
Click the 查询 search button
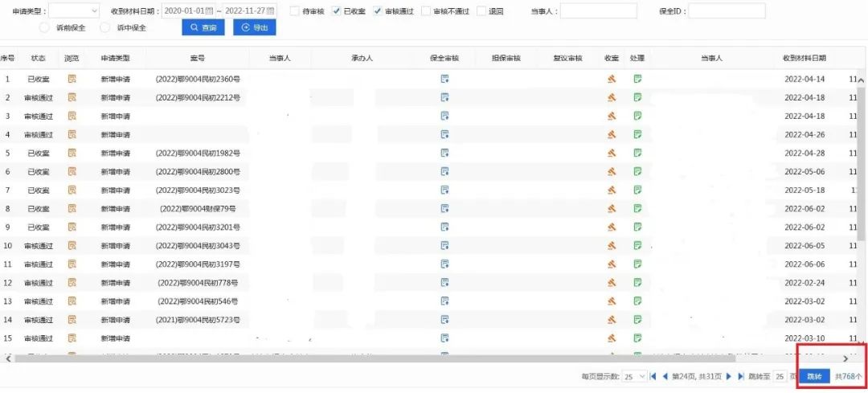point(203,28)
